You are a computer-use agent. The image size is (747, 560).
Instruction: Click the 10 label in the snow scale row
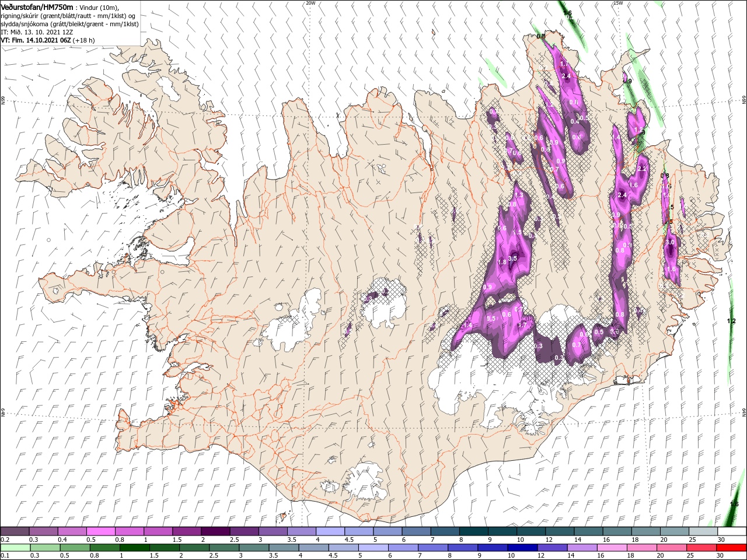coord(520,540)
